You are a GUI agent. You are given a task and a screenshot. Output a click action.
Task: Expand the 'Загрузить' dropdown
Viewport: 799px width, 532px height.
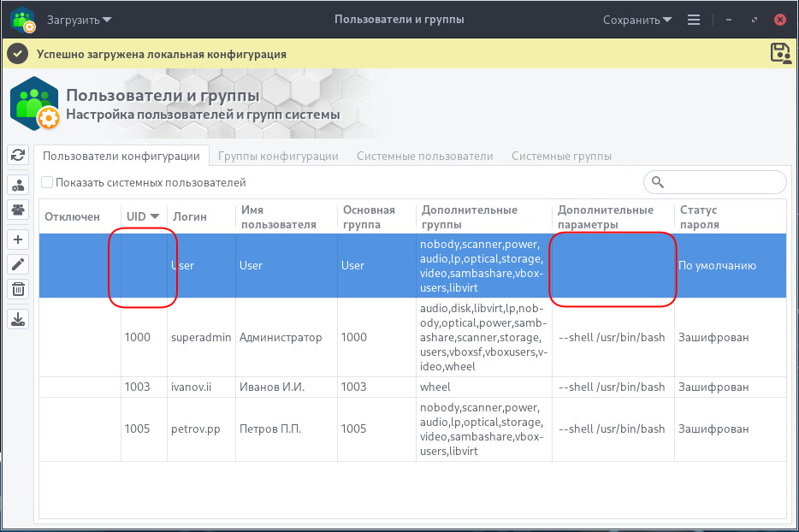(80, 20)
